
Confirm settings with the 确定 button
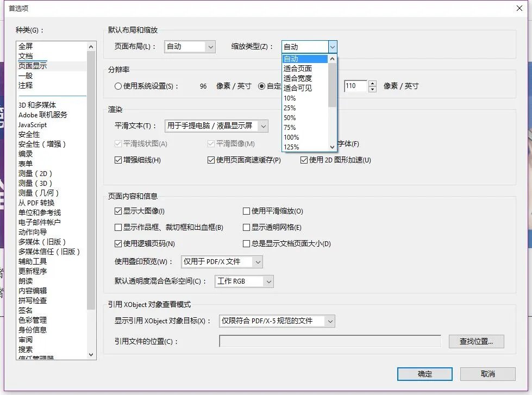(424, 374)
